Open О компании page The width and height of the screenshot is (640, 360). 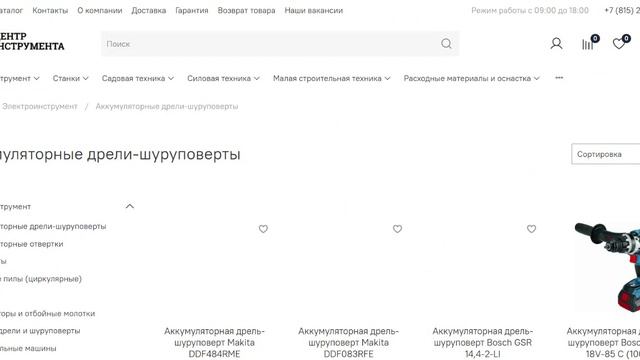coord(100,11)
